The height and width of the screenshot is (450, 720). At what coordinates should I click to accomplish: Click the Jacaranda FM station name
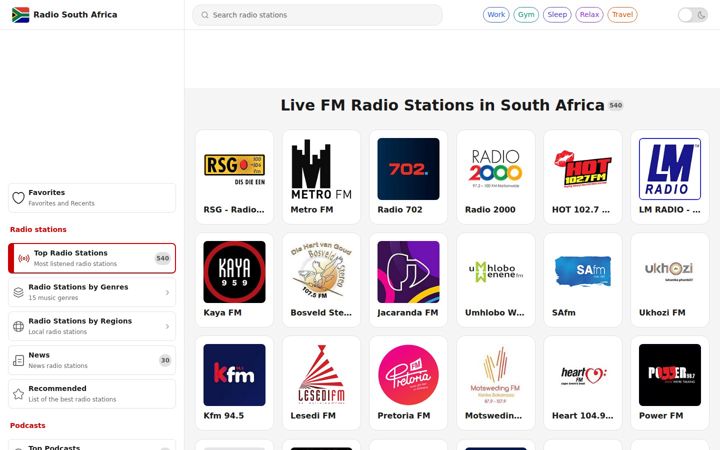(x=408, y=312)
